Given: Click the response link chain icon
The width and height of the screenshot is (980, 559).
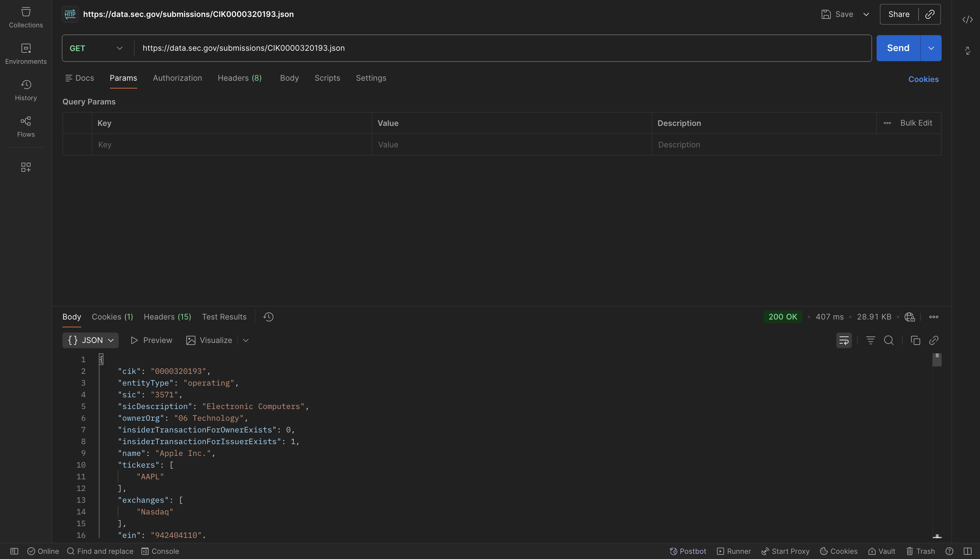Looking at the screenshot, I should click(x=934, y=340).
